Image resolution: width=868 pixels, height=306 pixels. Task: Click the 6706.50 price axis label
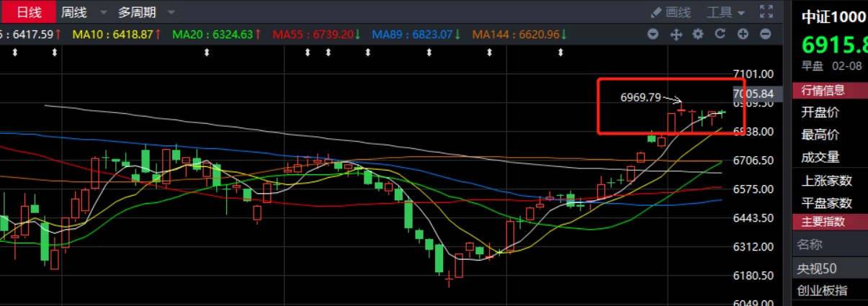click(x=753, y=161)
